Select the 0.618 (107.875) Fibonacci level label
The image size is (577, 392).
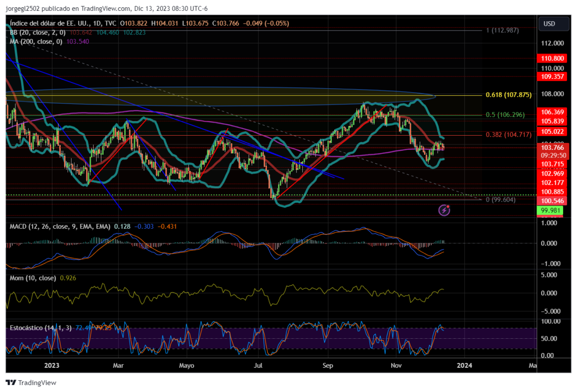(x=508, y=95)
